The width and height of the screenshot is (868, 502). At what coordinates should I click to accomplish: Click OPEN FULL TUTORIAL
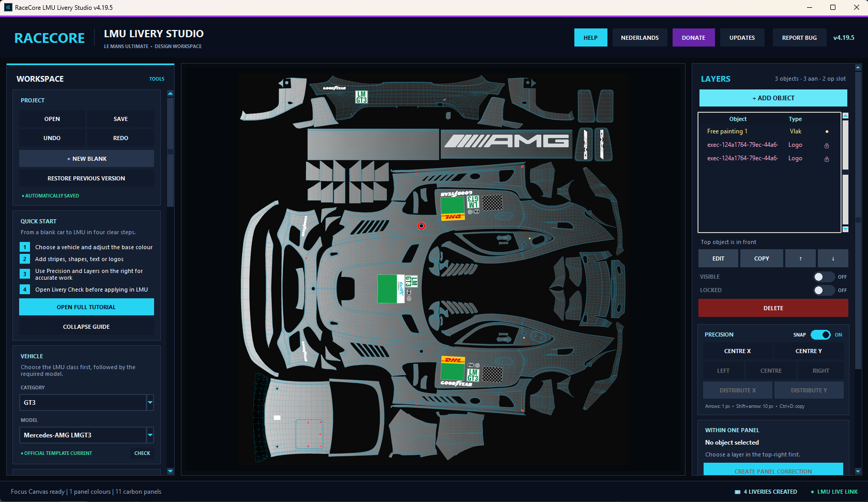86,307
